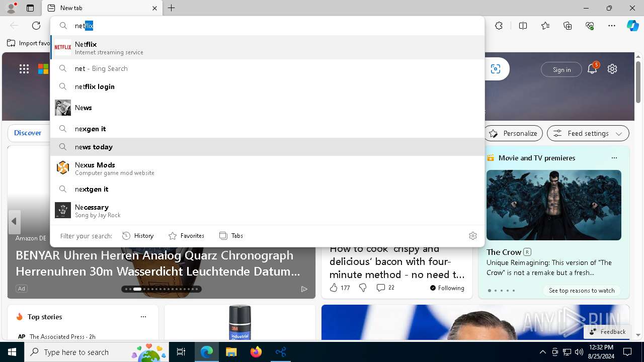Open the search settings gear in dropdown
This screenshot has height=362, width=644.
click(473, 236)
